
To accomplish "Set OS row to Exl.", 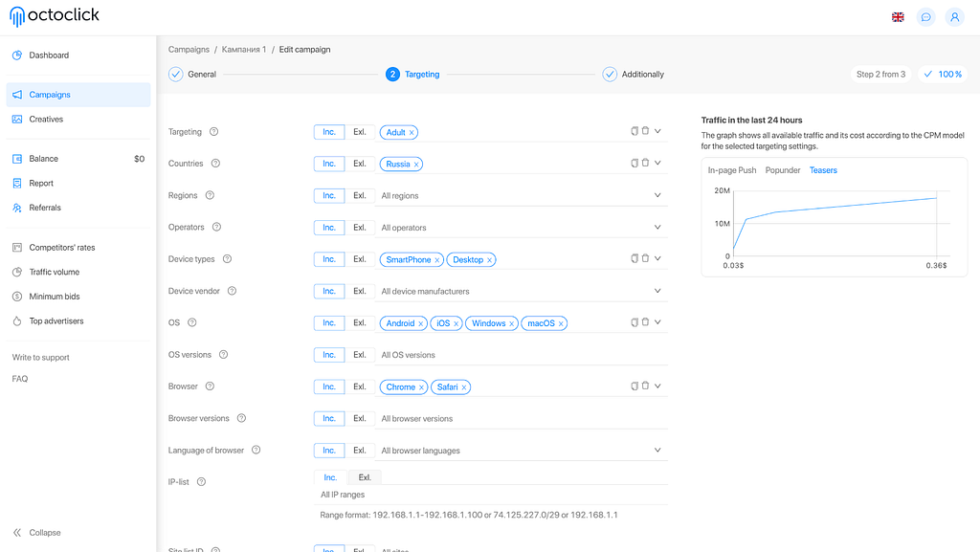I will pyautogui.click(x=360, y=322).
